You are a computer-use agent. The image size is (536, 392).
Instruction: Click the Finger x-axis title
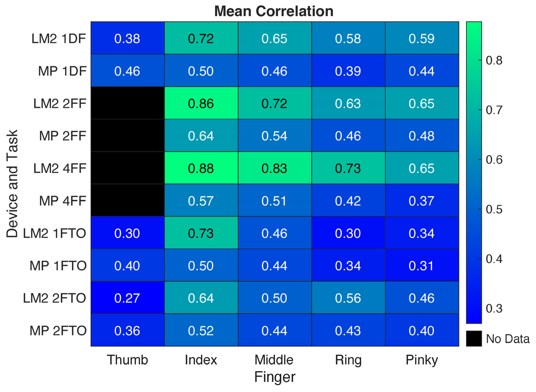[275, 377]
